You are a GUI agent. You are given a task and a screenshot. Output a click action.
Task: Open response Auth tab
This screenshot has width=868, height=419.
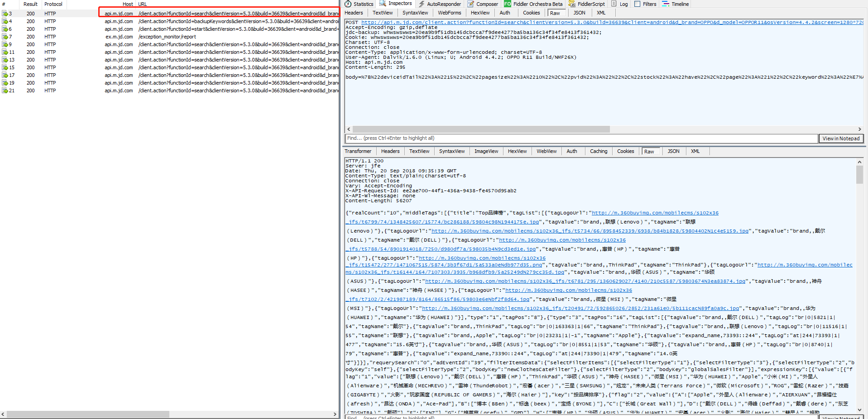(x=572, y=151)
